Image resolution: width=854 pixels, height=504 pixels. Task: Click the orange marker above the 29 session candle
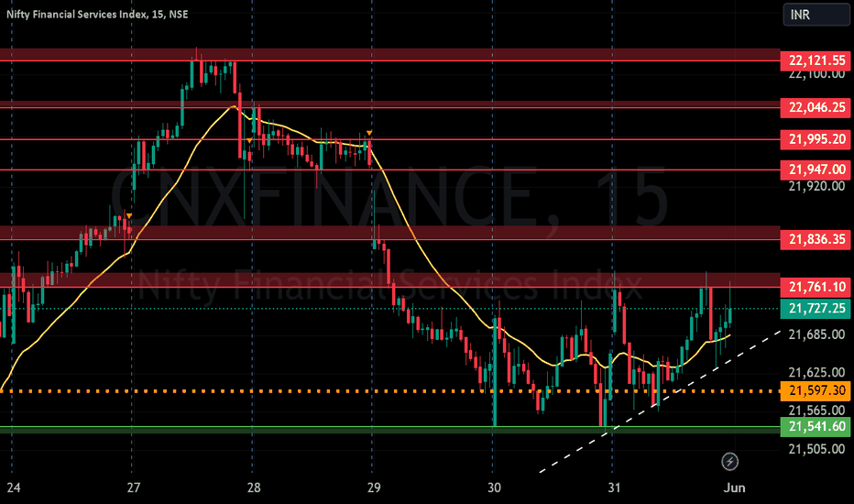pos(369,133)
